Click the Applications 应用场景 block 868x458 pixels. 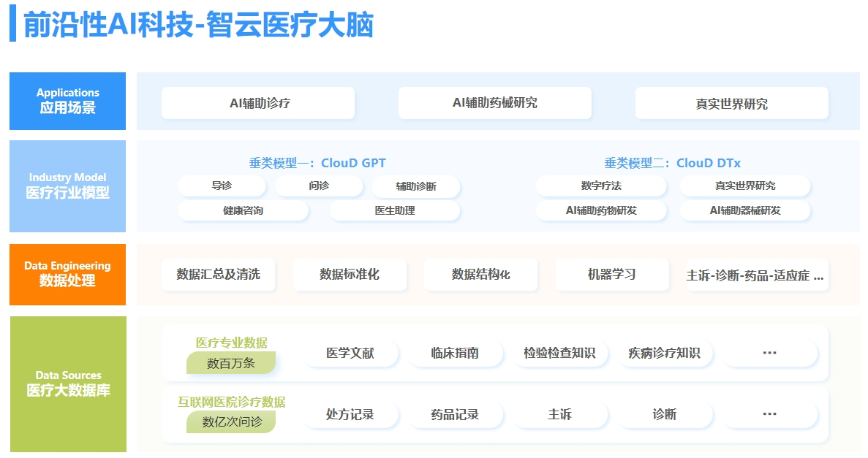(x=67, y=101)
